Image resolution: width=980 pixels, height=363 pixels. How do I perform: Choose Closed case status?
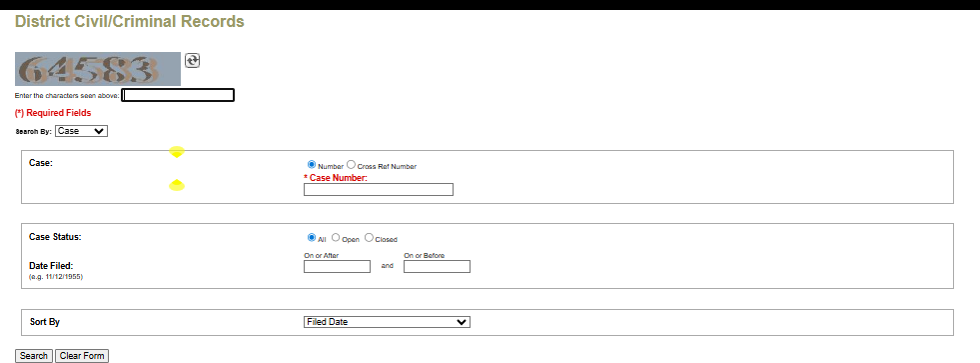[369, 238]
